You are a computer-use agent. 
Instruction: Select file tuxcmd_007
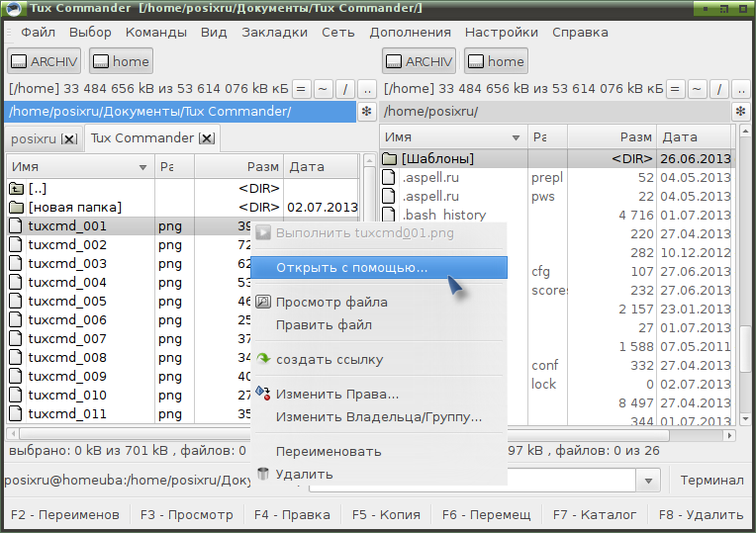pyautogui.click(x=130, y=339)
